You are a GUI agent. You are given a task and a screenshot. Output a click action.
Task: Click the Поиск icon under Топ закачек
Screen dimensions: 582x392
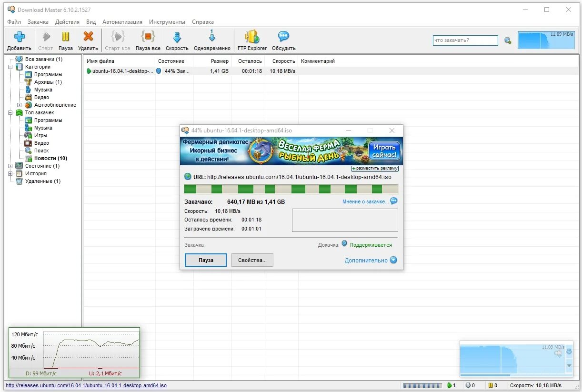pyautogui.click(x=28, y=151)
